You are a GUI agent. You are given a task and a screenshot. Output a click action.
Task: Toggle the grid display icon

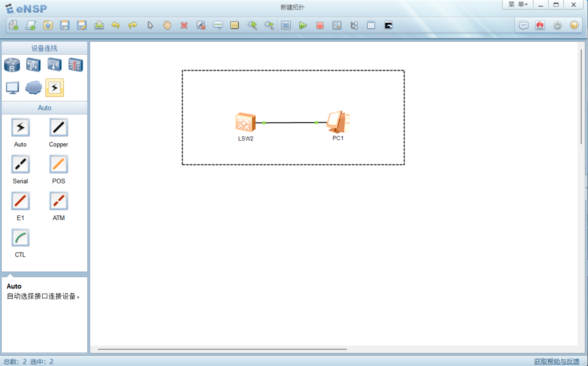pyautogui.click(x=371, y=25)
